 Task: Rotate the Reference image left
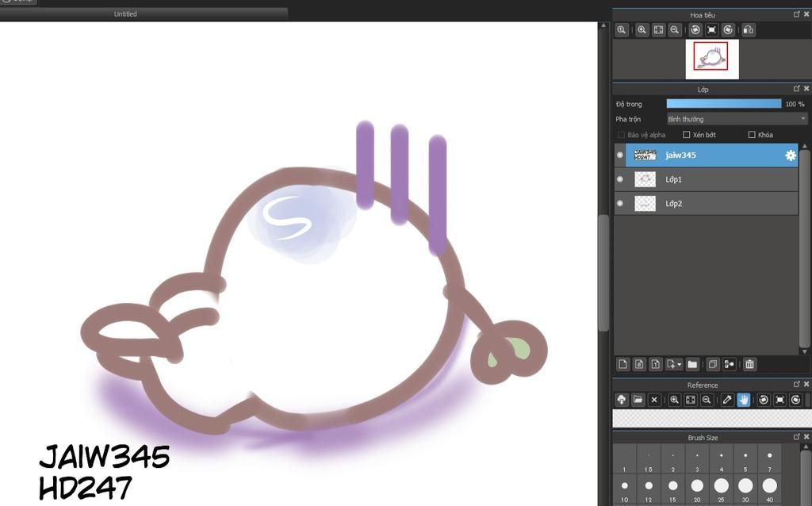pos(764,400)
